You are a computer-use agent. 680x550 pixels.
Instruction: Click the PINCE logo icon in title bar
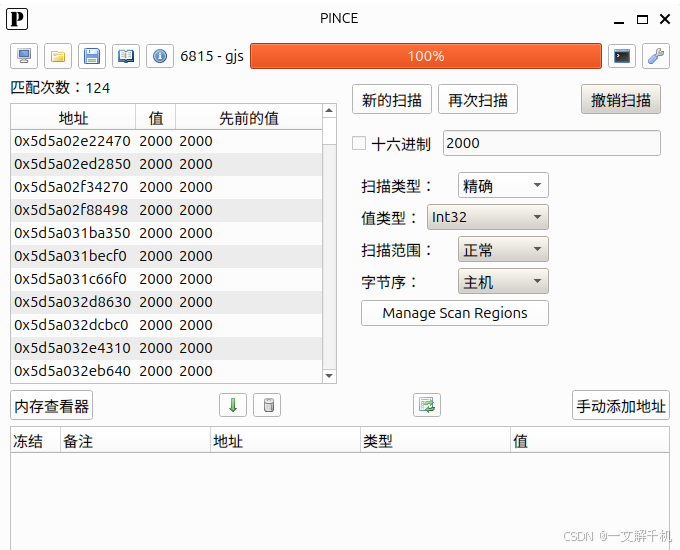(x=17, y=19)
